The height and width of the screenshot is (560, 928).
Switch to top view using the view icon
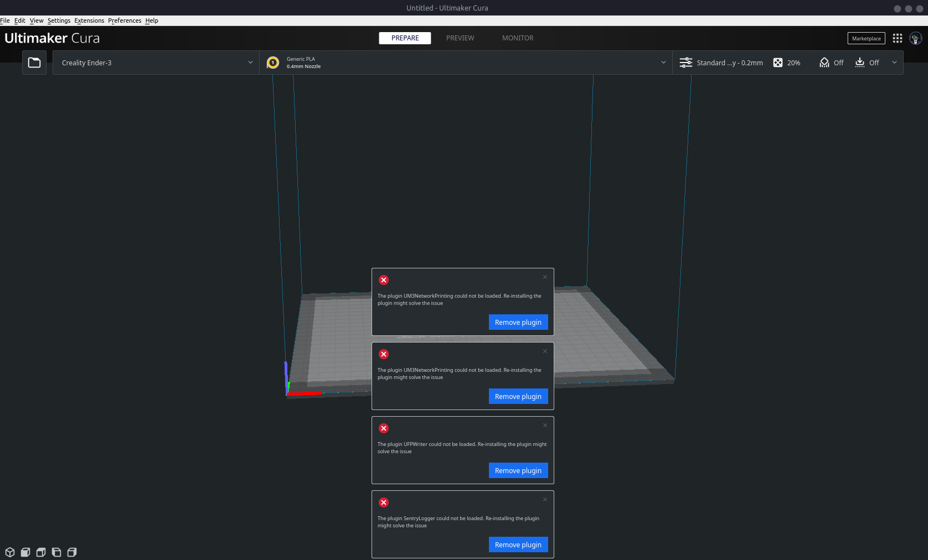[x=40, y=552]
